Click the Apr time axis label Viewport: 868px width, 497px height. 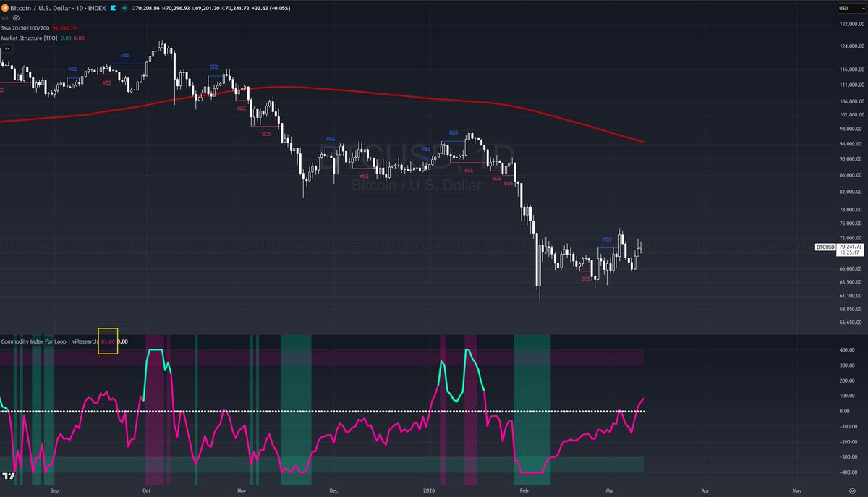coord(705,489)
